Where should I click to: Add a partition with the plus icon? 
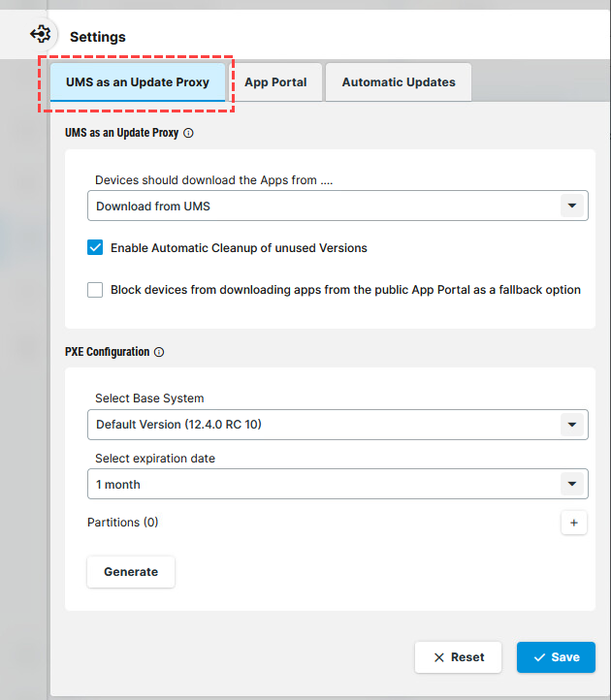click(x=573, y=523)
